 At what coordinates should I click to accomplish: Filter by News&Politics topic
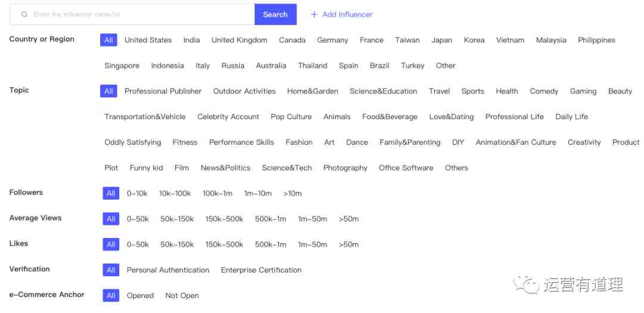coord(225,168)
